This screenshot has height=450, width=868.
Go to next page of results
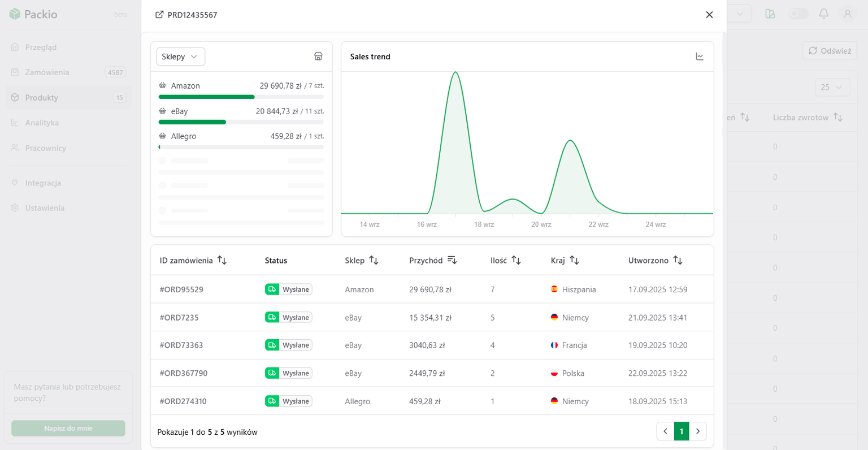(x=698, y=431)
